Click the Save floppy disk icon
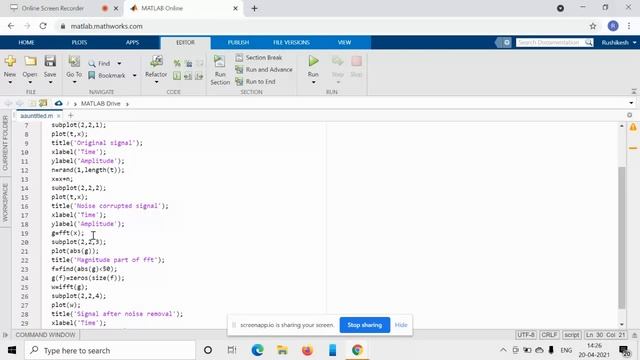Screen dimensions: 640x360 [x=50, y=61]
